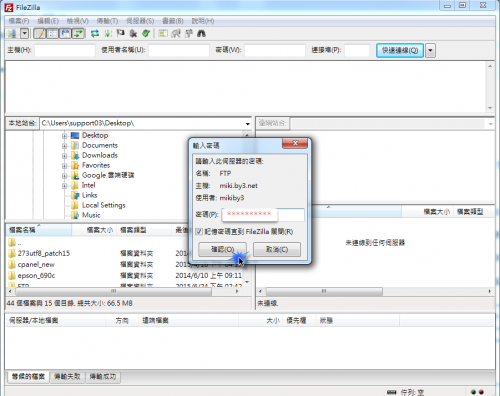Click the Favorites folder icon
This screenshot has height=396, width=500.
click(x=75, y=165)
